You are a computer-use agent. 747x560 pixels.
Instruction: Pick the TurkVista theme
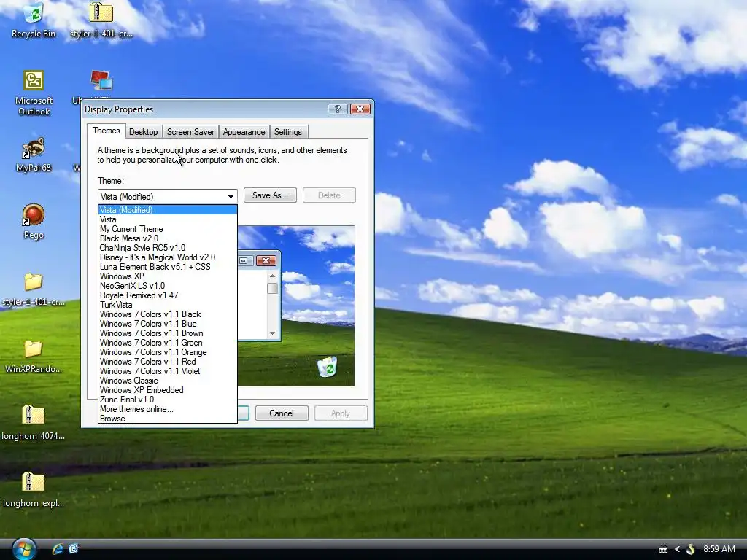pos(168,305)
